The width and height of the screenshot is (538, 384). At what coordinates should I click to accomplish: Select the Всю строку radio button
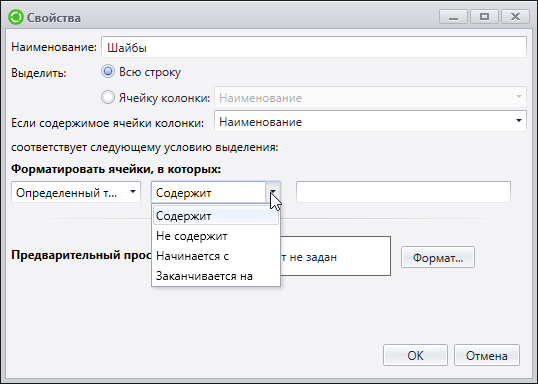pos(108,72)
